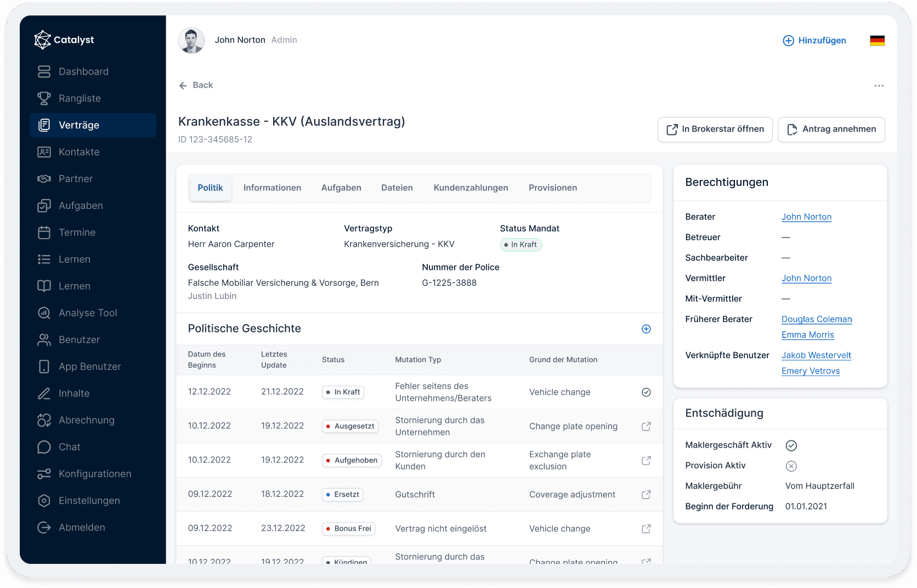Open Einstellungen settings icon

pyautogui.click(x=44, y=501)
